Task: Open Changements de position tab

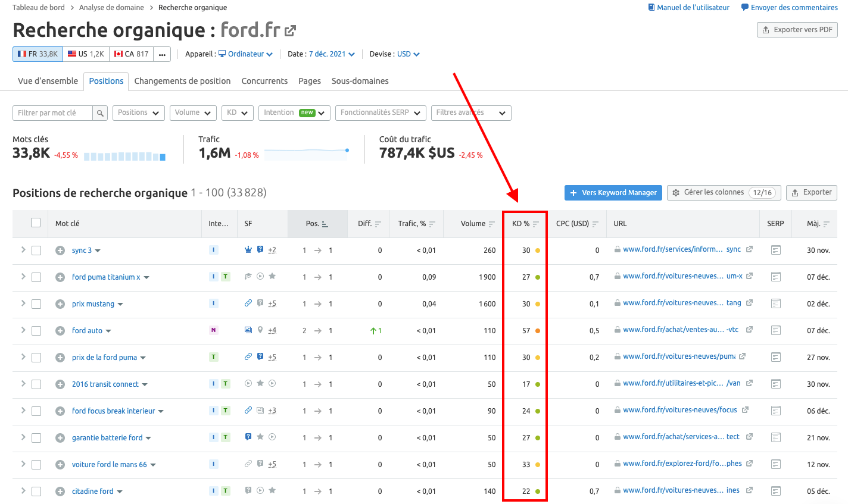Action: click(182, 81)
